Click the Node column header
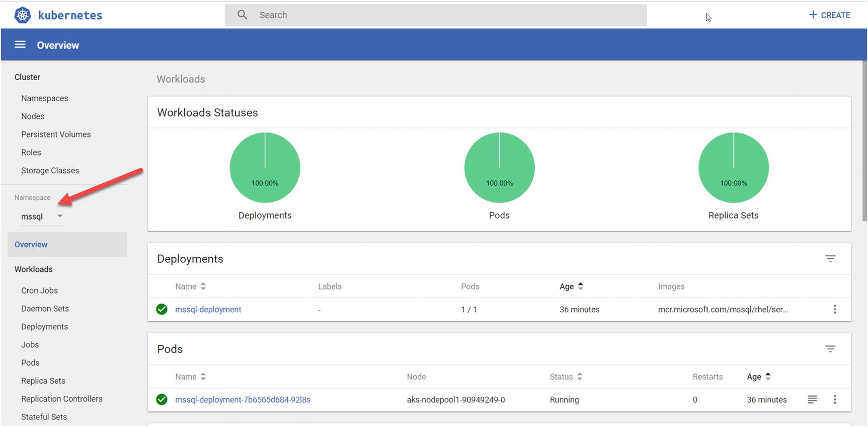Screen dimensions: 868x427 pos(416,377)
